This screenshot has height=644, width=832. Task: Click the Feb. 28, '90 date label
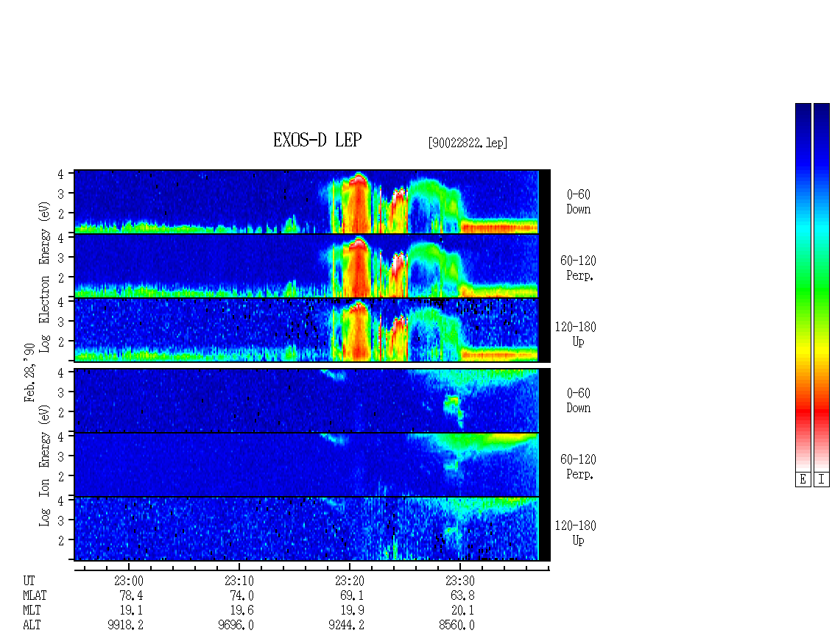[x=29, y=373]
